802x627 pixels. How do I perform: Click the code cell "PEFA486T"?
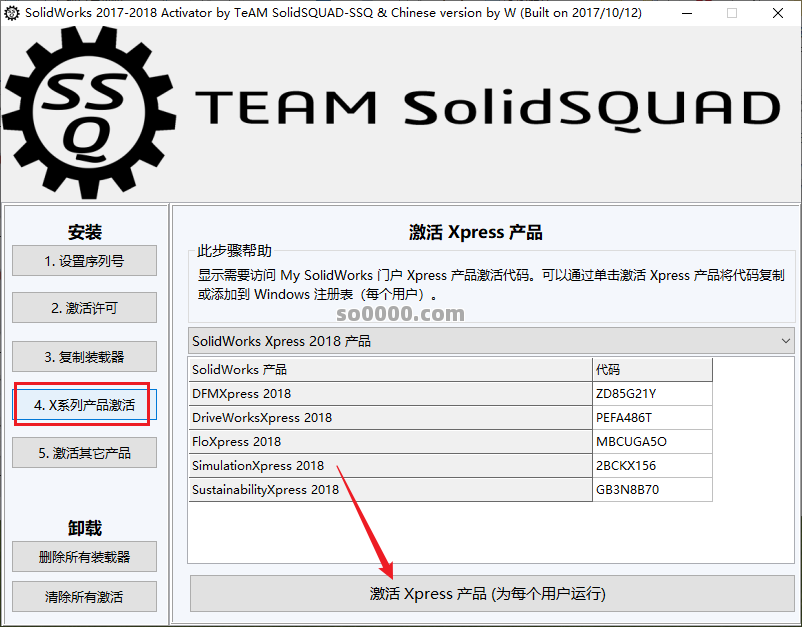652,417
